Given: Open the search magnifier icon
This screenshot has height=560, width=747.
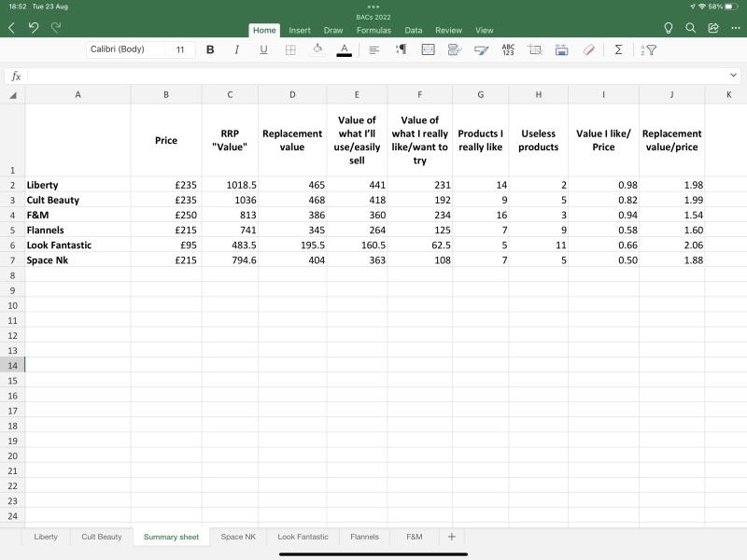Looking at the screenshot, I should pyautogui.click(x=691, y=28).
